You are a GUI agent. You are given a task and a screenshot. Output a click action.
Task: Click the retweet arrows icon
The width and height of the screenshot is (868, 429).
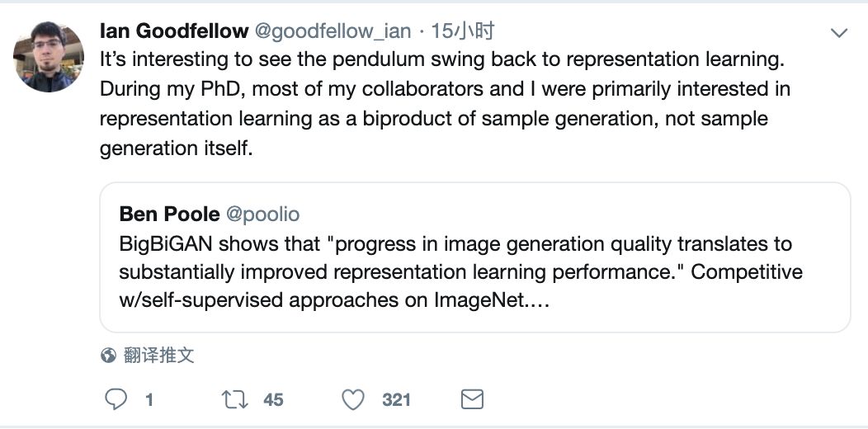tap(235, 400)
